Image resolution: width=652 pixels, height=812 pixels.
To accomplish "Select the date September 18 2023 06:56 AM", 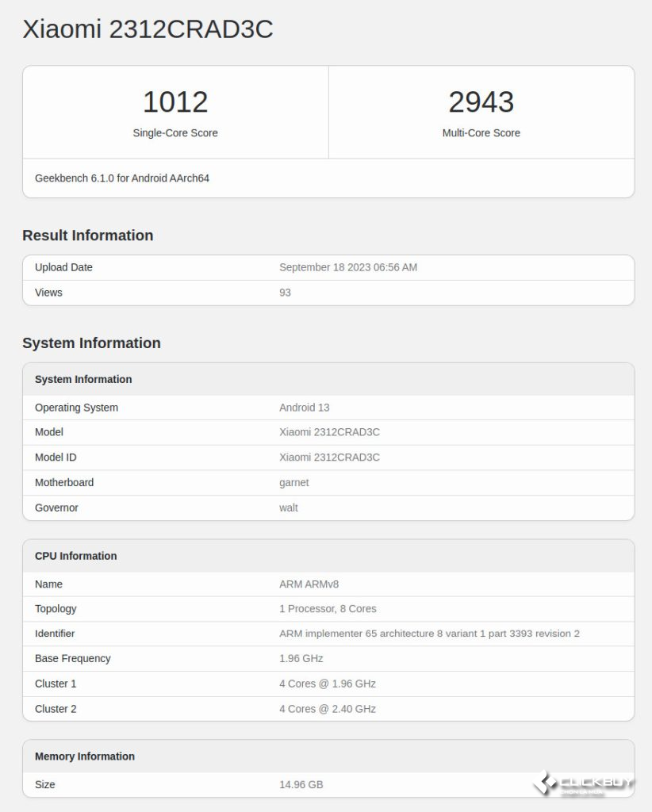I will pyautogui.click(x=348, y=267).
